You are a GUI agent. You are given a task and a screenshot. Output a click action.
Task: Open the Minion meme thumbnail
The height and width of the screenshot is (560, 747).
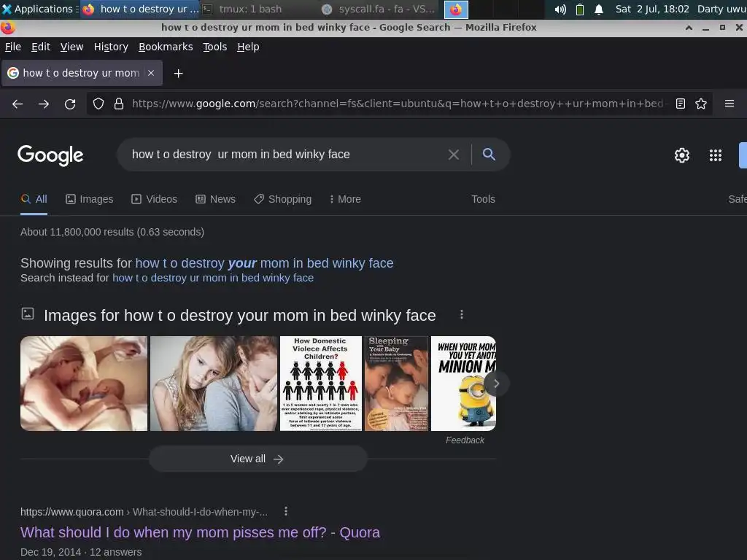(x=463, y=384)
